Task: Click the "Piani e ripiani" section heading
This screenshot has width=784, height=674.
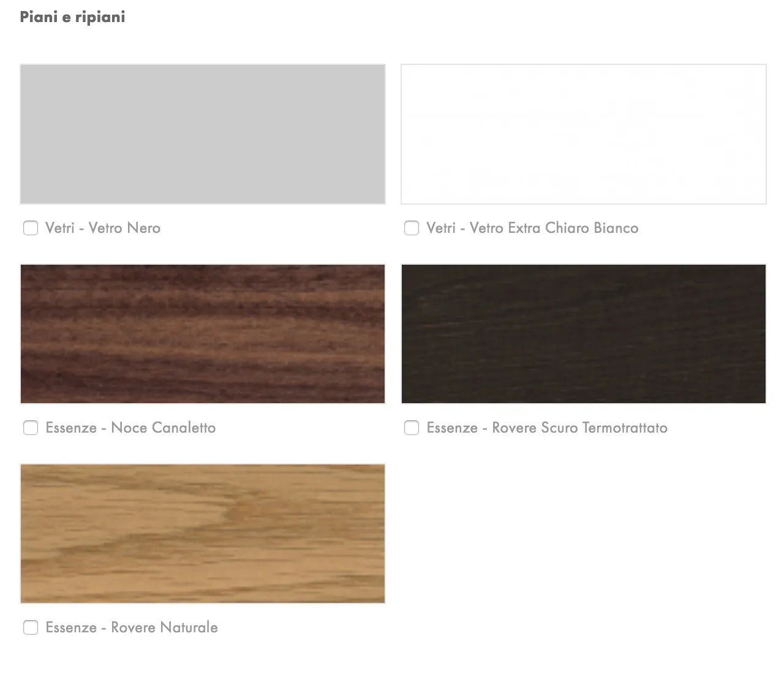Action: [72, 17]
